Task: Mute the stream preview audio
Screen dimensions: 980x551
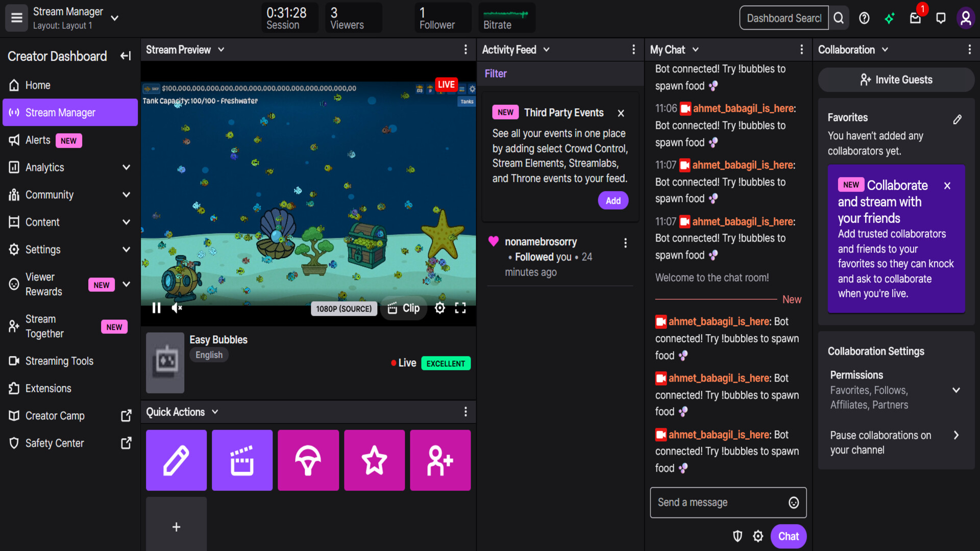Action: (x=177, y=308)
